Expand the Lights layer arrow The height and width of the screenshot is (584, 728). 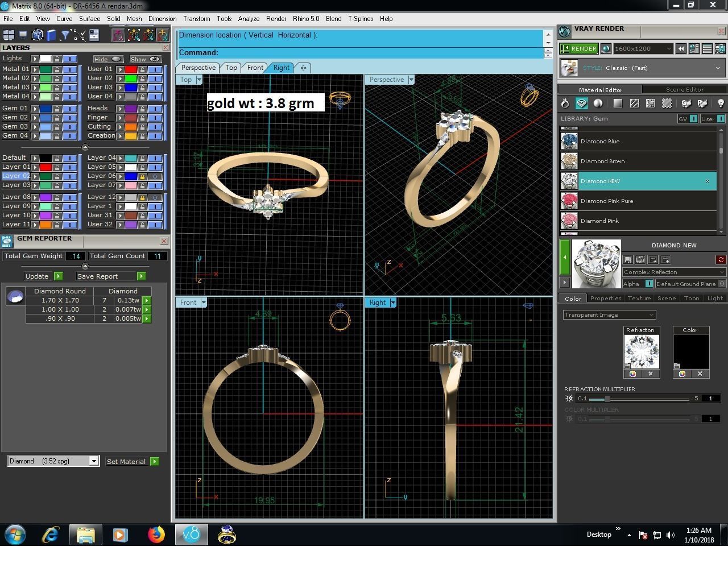pyautogui.click(x=35, y=59)
